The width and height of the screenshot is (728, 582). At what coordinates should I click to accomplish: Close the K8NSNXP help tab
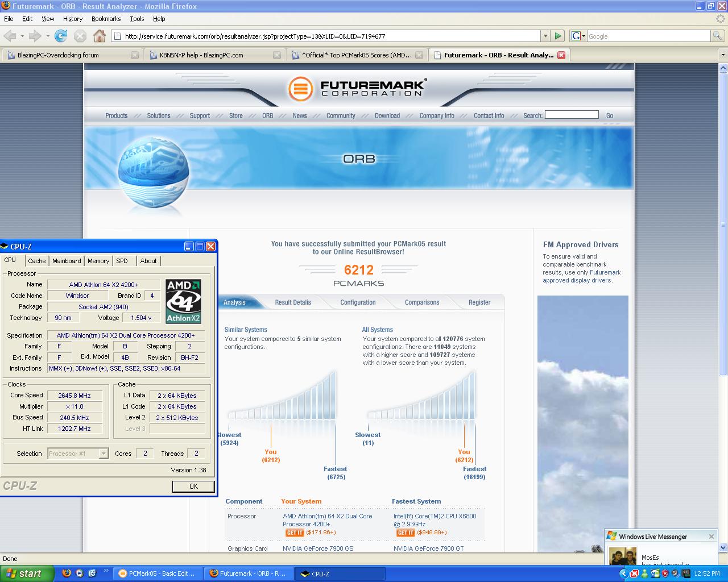point(277,55)
